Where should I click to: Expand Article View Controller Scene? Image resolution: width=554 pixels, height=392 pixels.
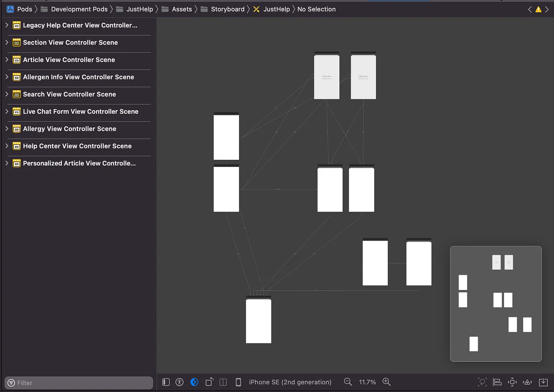[6, 60]
